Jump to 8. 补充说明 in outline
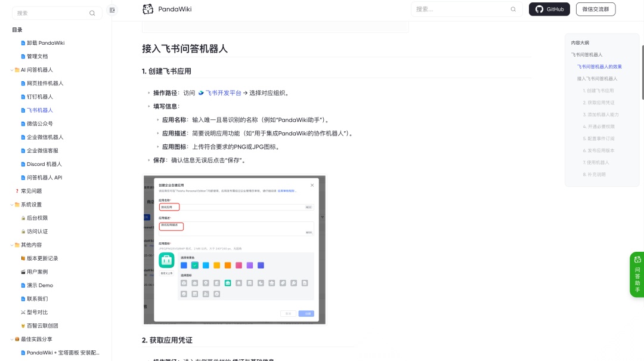The width and height of the screenshot is (644, 361). tap(594, 174)
